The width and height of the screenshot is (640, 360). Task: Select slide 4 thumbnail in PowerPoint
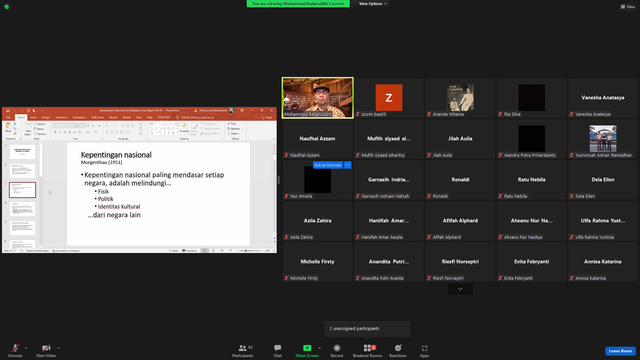point(22,209)
